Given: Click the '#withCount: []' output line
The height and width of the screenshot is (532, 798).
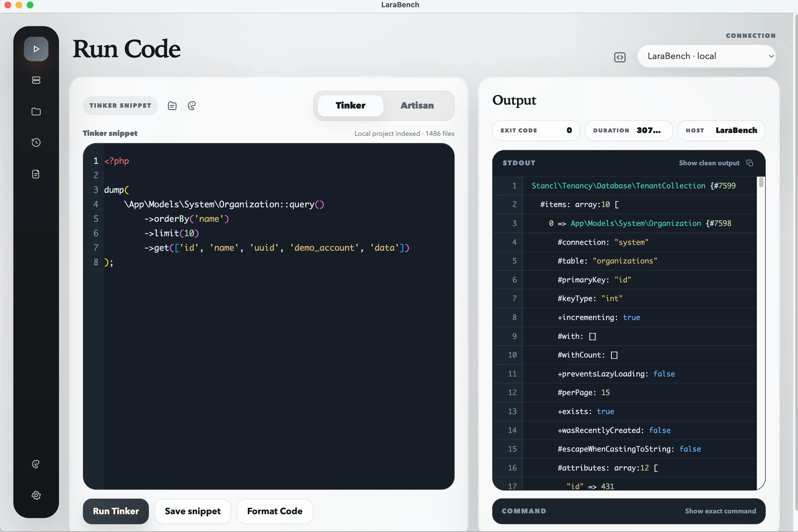Looking at the screenshot, I should pyautogui.click(x=588, y=355).
